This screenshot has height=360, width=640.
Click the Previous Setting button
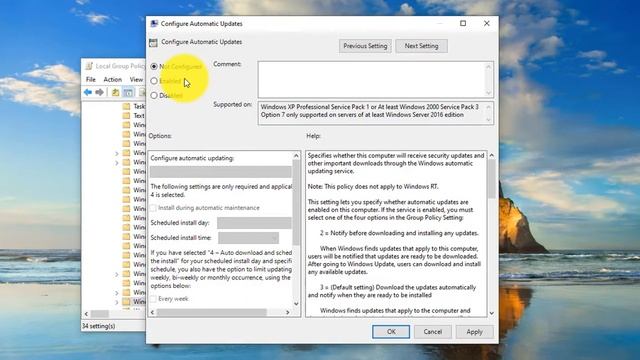click(365, 46)
